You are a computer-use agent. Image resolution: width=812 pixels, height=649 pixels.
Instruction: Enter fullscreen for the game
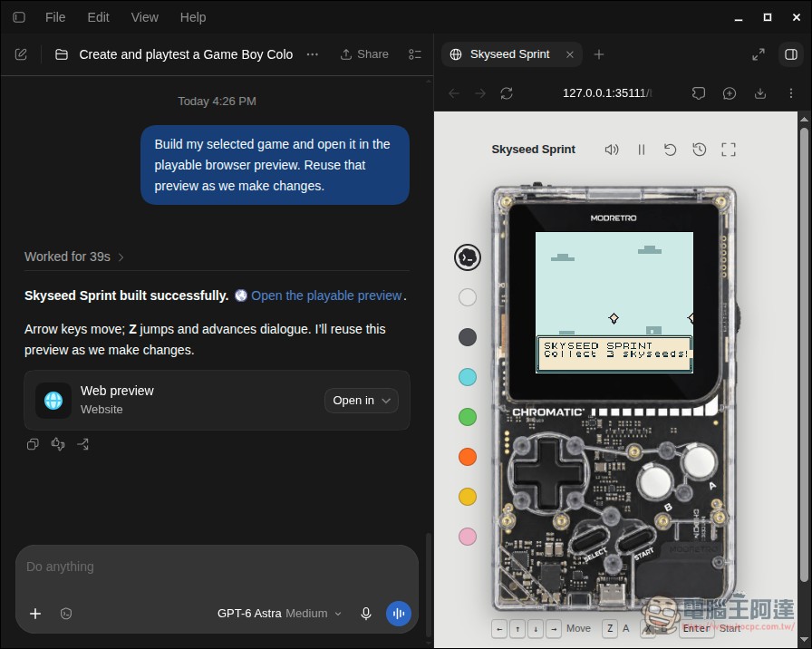[x=729, y=150]
